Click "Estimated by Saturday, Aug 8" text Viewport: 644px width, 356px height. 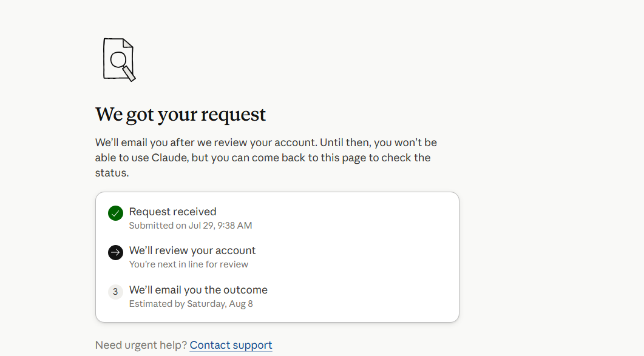[191, 304]
